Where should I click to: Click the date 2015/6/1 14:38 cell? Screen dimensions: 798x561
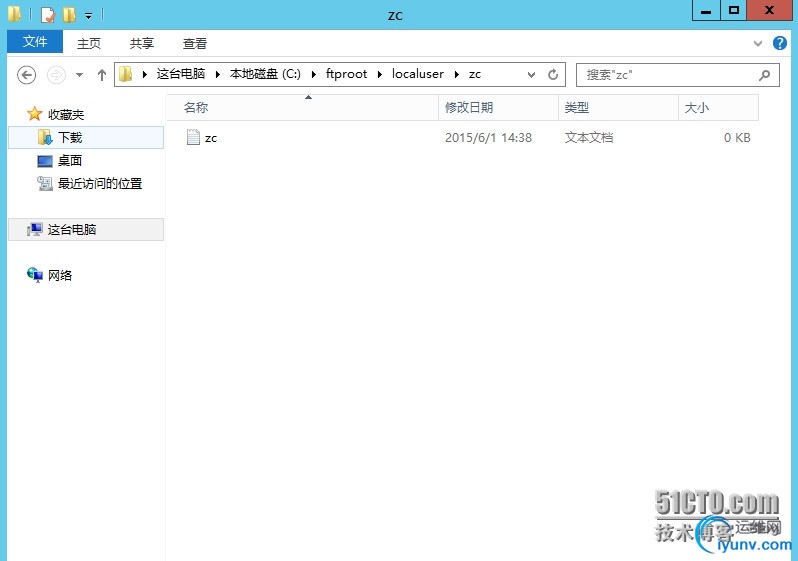(x=489, y=138)
